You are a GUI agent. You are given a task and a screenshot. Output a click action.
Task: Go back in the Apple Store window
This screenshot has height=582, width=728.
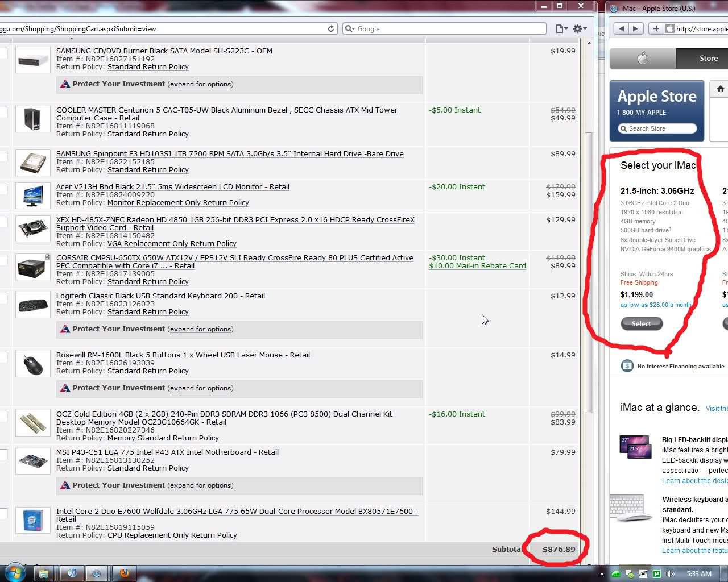[622, 28]
